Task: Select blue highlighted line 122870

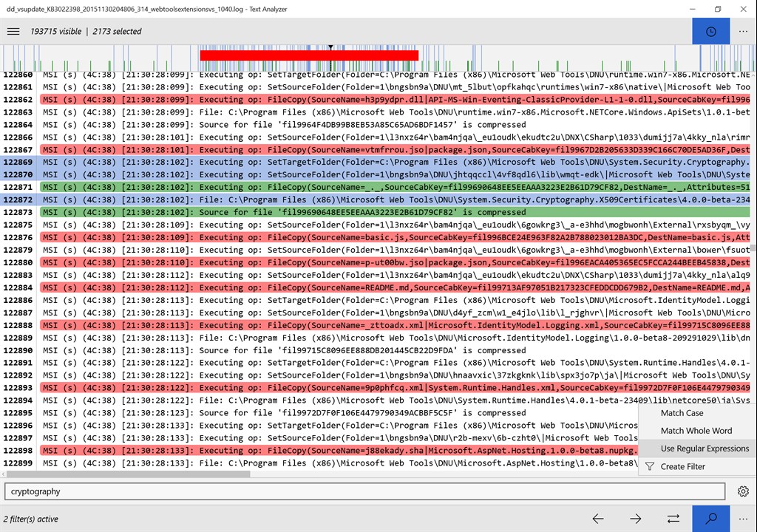Action: [x=376, y=175]
